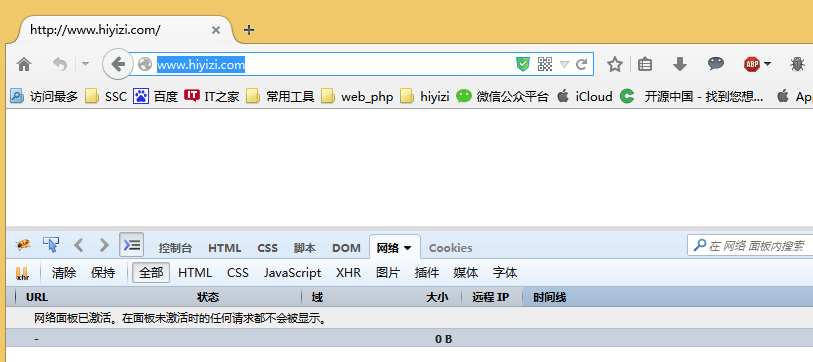
Task: Click the home icon in toolbar
Action: pyautogui.click(x=24, y=64)
